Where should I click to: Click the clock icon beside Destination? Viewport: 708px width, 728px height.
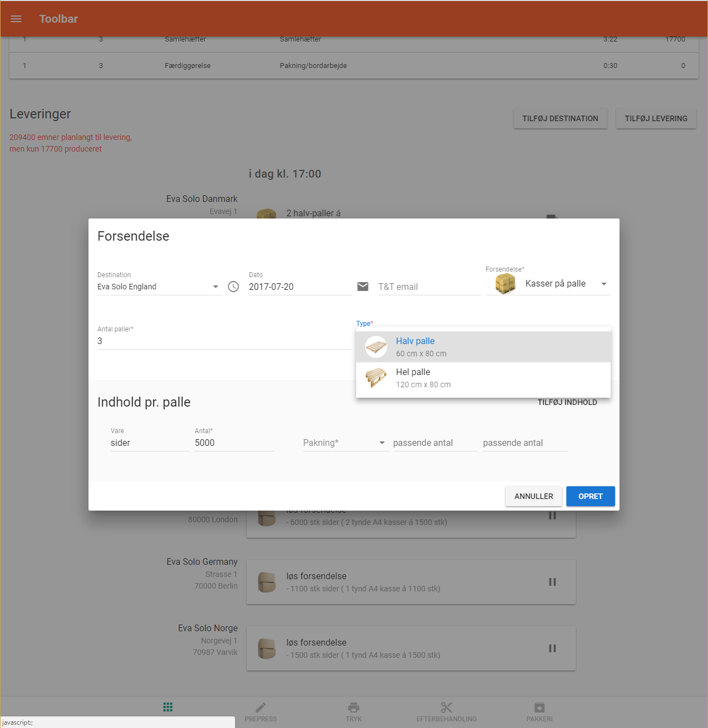(x=233, y=287)
